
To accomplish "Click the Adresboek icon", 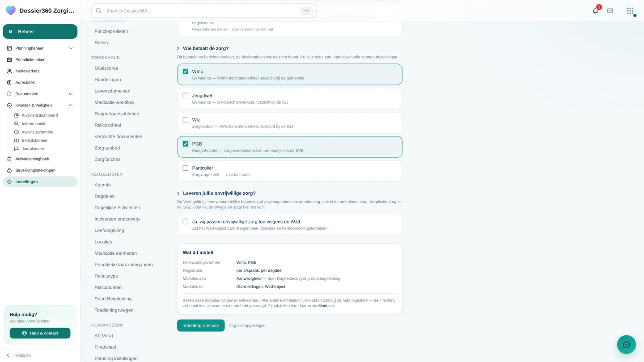I will 9,83.
